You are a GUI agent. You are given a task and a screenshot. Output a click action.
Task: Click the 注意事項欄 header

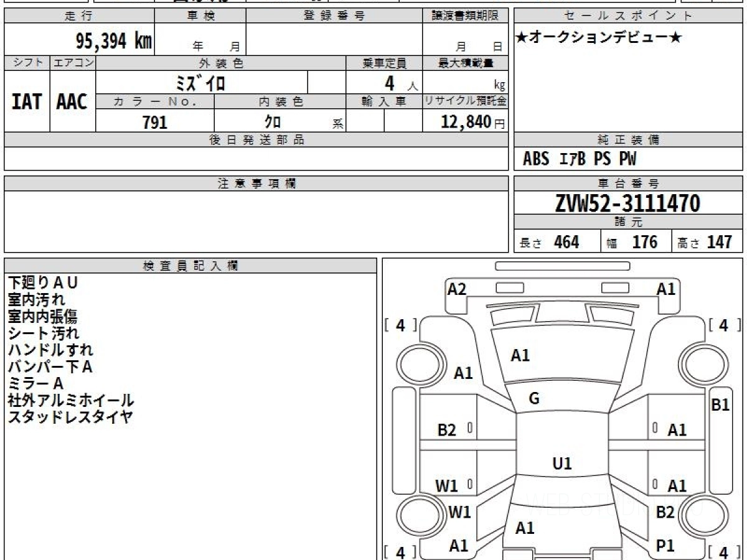256,184
